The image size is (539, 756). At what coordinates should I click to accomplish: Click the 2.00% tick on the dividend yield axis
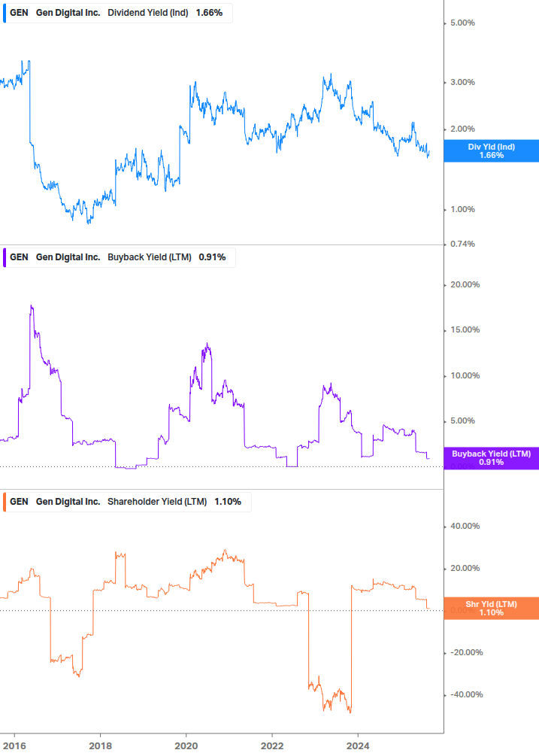coord(462,129)
